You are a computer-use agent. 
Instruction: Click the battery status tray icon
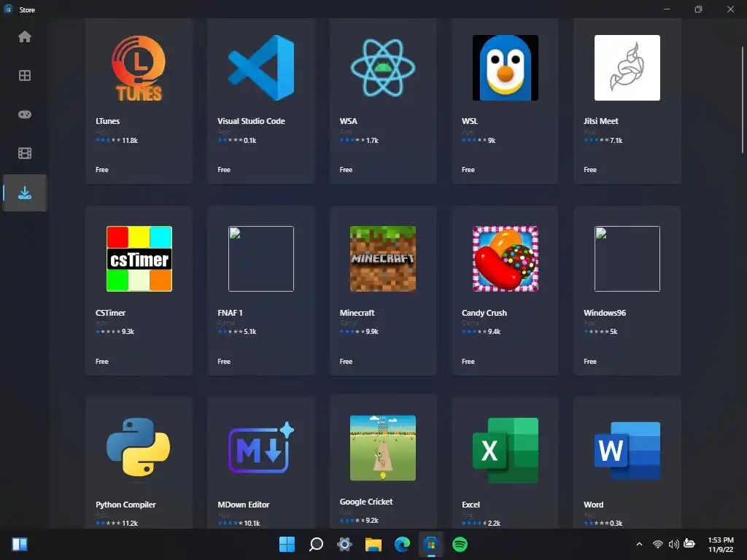pos(689,543)
